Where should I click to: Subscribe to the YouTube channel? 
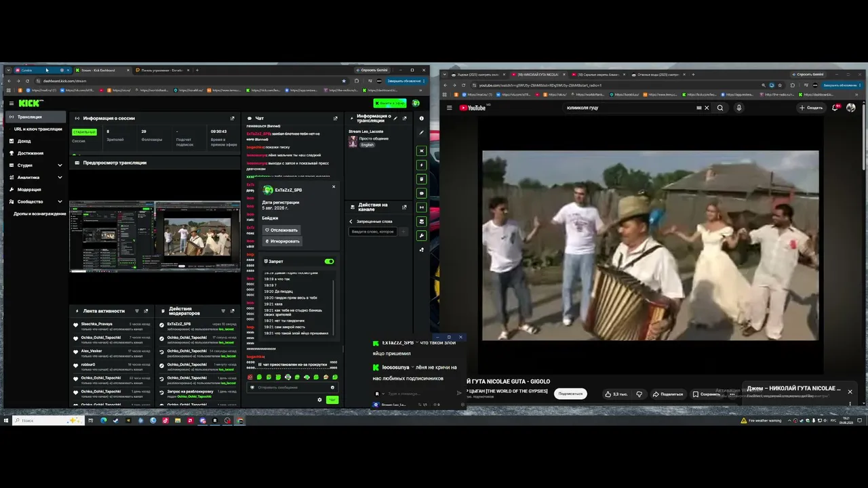[570, 394]
